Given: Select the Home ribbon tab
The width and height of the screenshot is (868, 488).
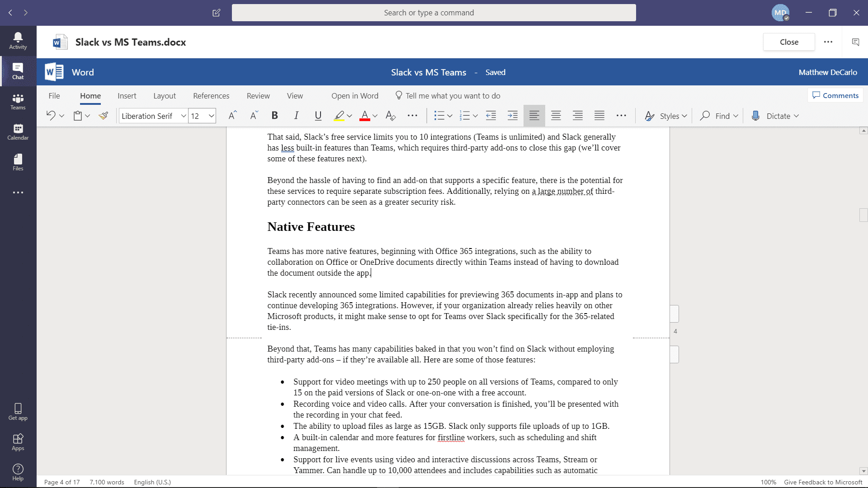Looking at the screenshot, I should [90, 96].
